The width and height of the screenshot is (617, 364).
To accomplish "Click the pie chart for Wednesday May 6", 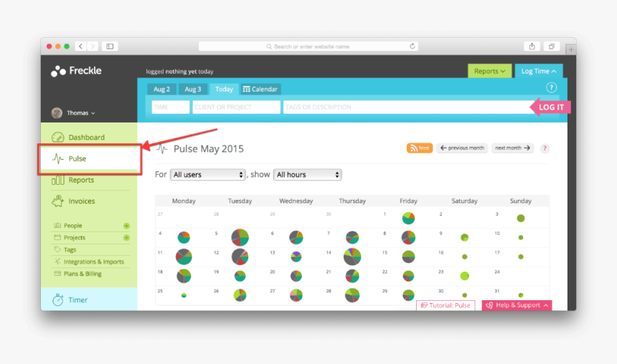I will click(x=296, y=237).
